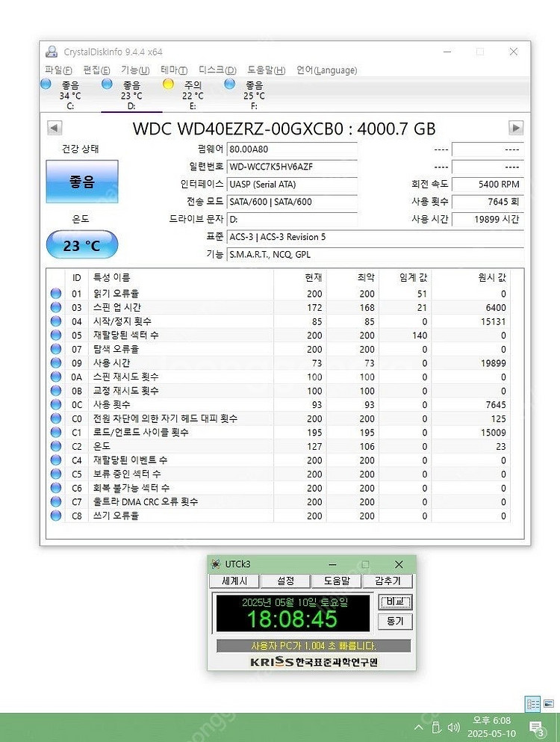Click status icon for C0 attribute row
560x742 pixels.
point(56,418)
